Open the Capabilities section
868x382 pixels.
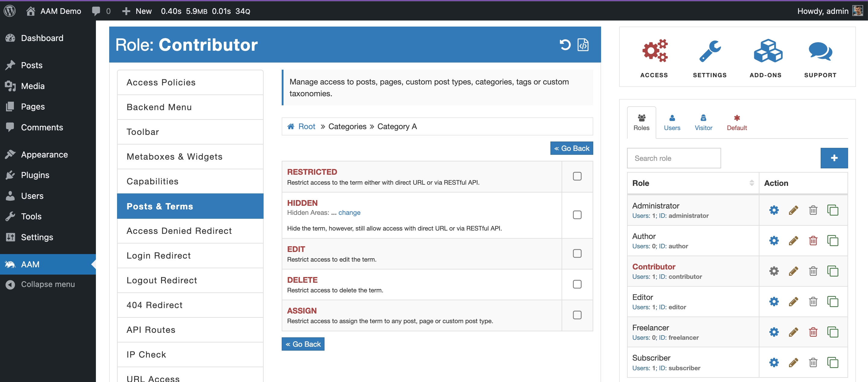pyautogui.click(x=190, y=181)
